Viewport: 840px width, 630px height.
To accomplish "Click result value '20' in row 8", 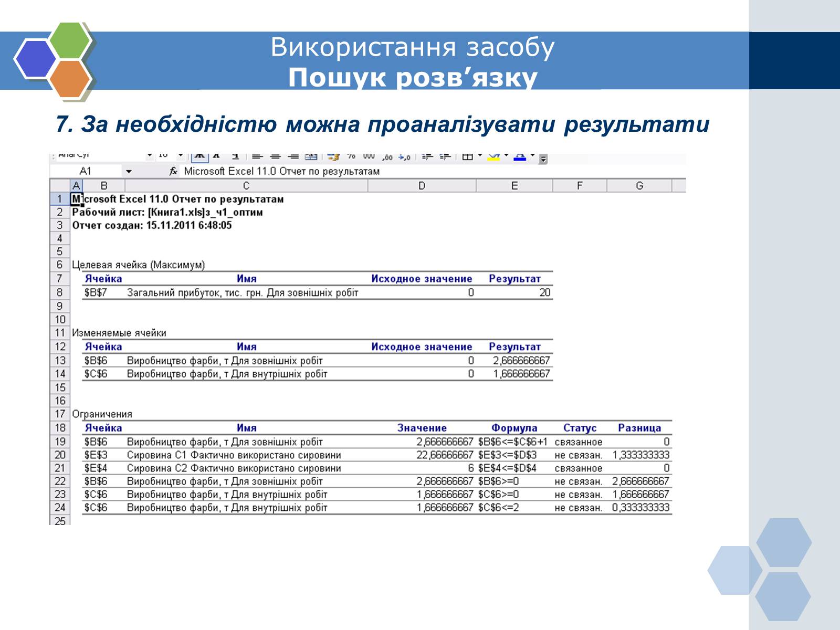I will tap(545, 292).
